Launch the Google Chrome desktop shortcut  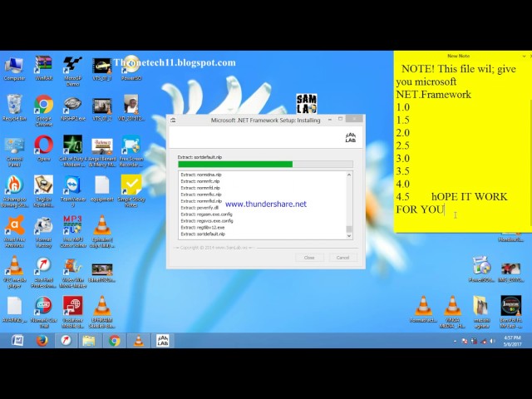[x=44, y=111]
